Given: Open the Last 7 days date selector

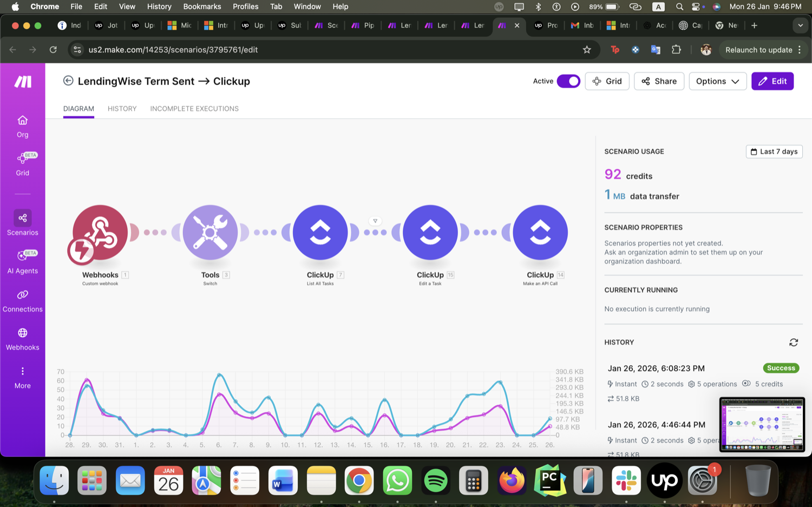Looking at the screenshot, I should 774,152.
